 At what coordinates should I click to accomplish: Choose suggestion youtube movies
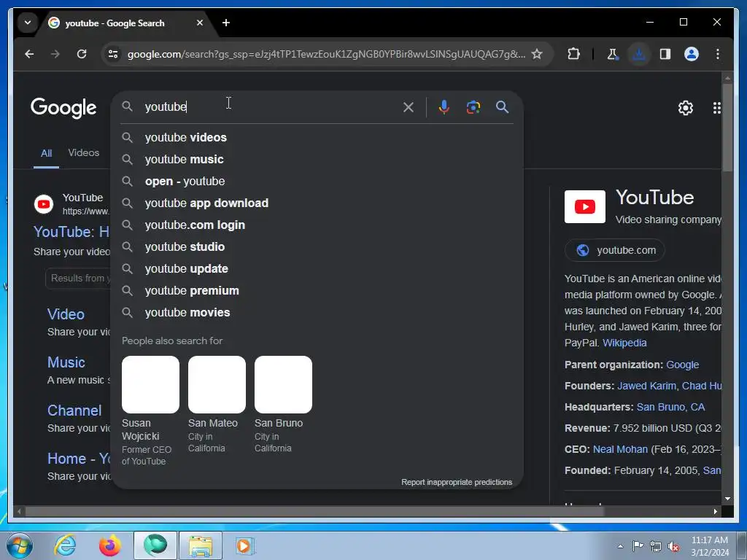pyautogui.click(x=317, y=313)
